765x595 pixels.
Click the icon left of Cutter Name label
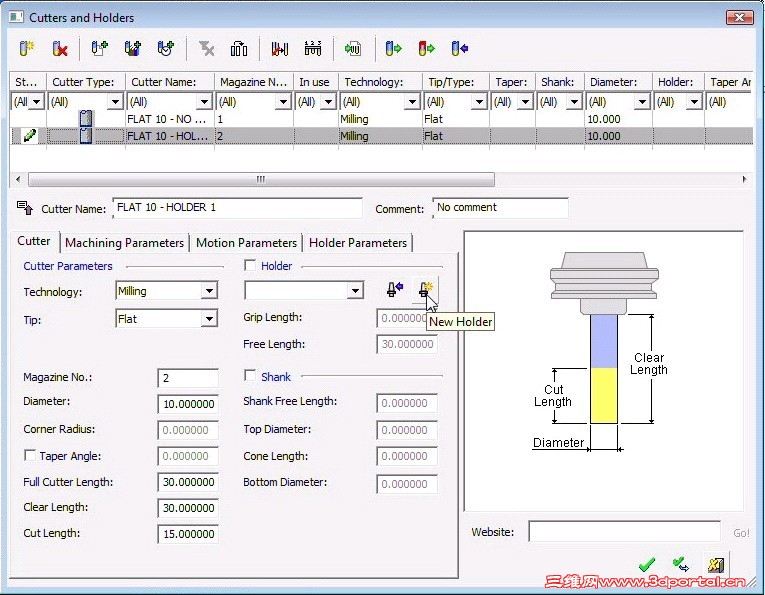click(x=25, y=208)
